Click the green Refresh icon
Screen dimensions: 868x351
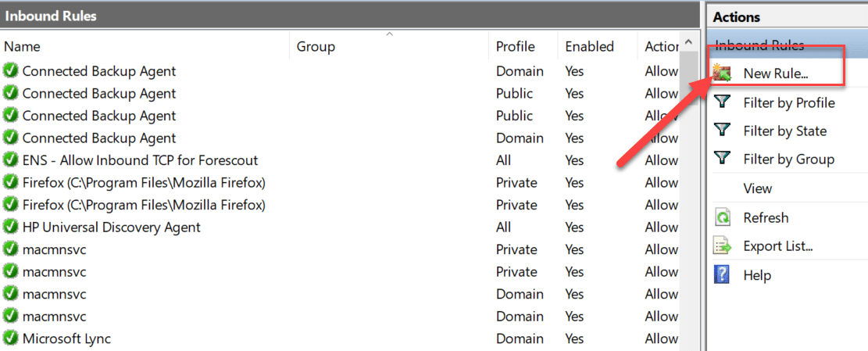pyautogui.click(x=723, y=217)
